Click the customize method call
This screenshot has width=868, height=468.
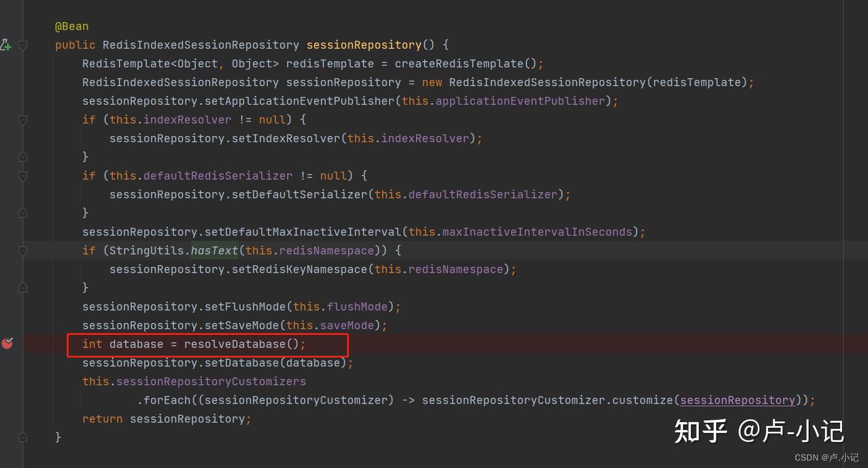[x=643, y=400]
